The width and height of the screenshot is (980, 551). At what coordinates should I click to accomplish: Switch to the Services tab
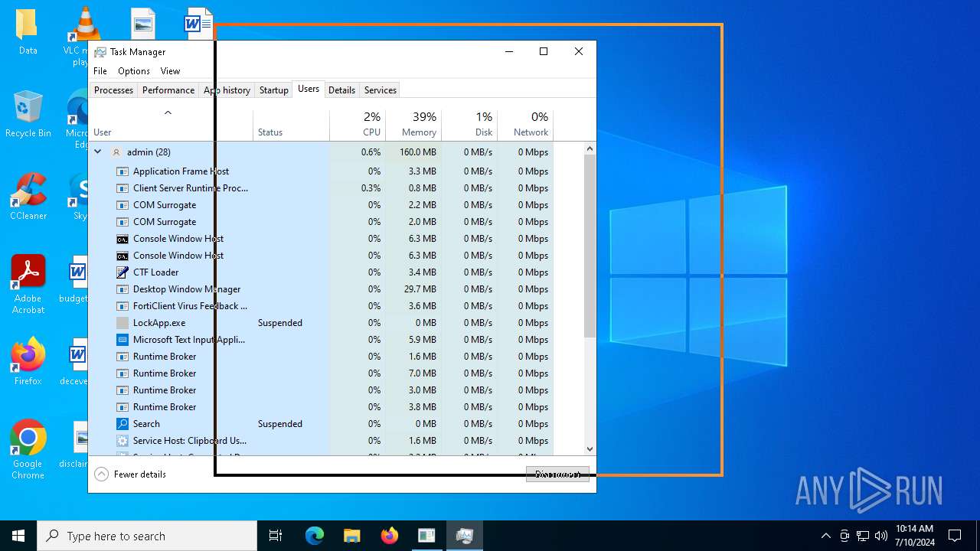[x=381, y=90]
